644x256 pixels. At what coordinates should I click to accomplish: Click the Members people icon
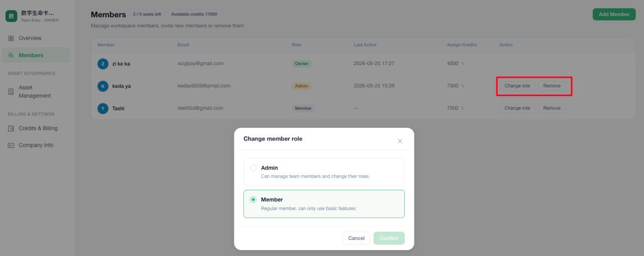point(11,55)
